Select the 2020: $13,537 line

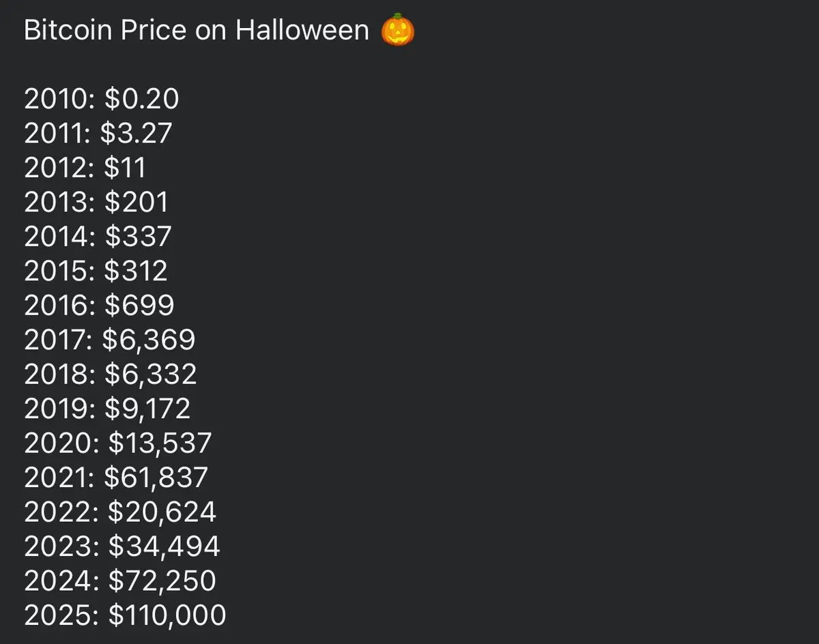[118, 443]
